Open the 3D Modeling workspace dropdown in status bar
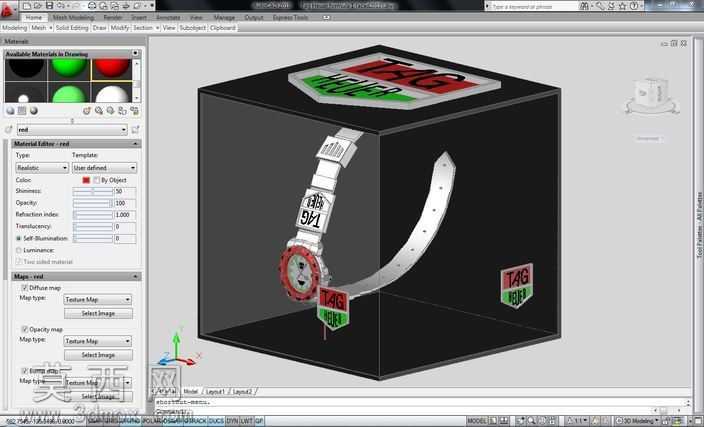This screenshot has height=427, width=704. click(637, 421)
